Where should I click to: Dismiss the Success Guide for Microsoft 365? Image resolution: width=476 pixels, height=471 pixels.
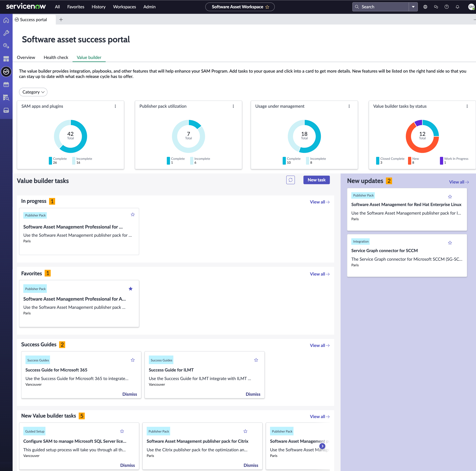(130, 394)
